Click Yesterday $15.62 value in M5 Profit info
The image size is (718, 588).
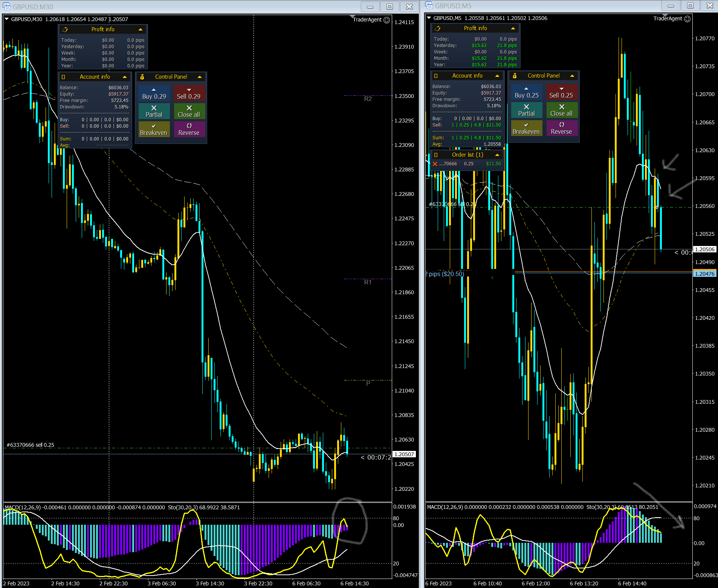click(479, 46)
